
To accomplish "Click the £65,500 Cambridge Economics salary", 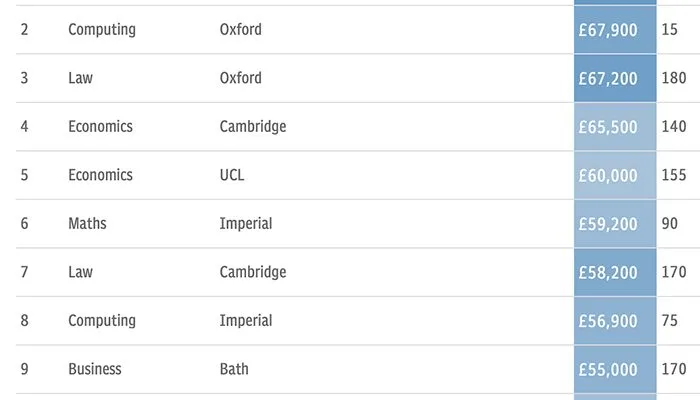I will pos(615,127).
